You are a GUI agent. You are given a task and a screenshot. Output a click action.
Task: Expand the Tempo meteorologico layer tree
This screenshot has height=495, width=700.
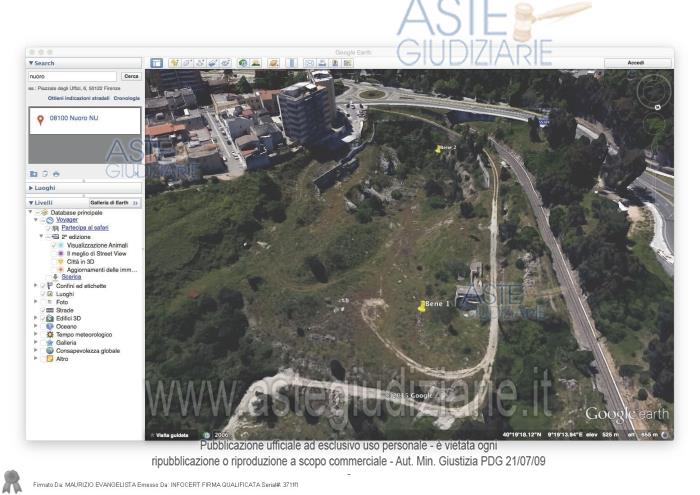click(36, 335)
